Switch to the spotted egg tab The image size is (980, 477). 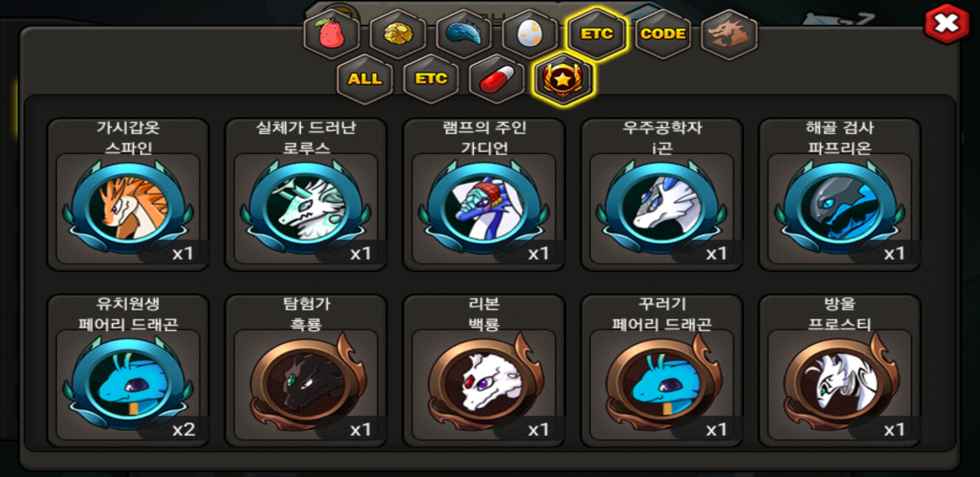coord(530,34)
